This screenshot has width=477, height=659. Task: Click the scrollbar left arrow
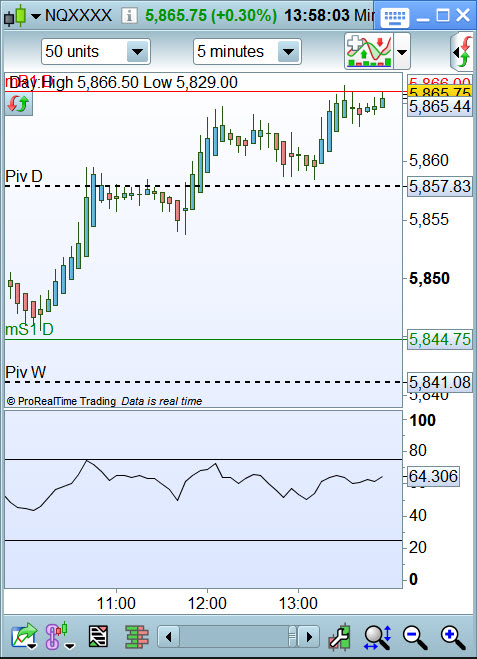[169, 637]
